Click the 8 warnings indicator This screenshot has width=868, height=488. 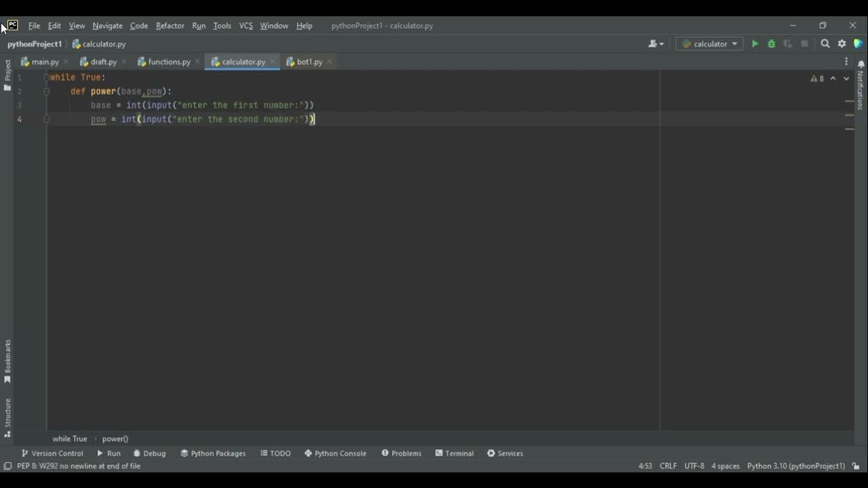[817, 79]
